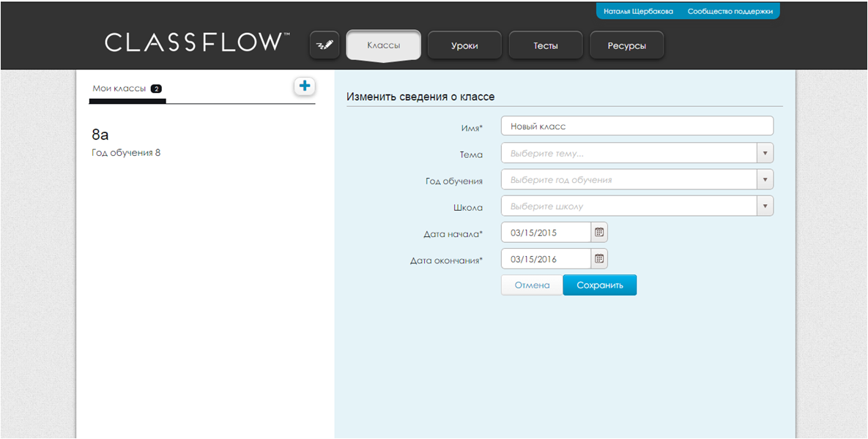Open the Тема dropdown arrow
Screen dimensions: 868x439
coord(765,152)
